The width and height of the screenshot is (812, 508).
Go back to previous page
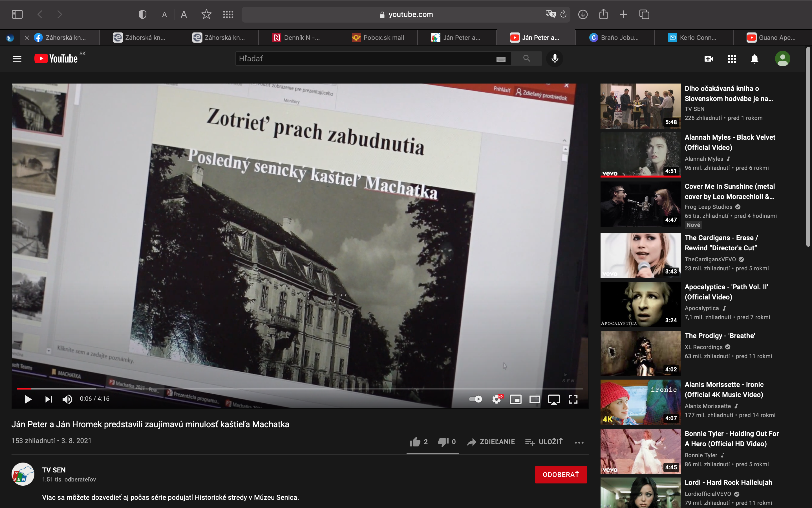[40, 14]
